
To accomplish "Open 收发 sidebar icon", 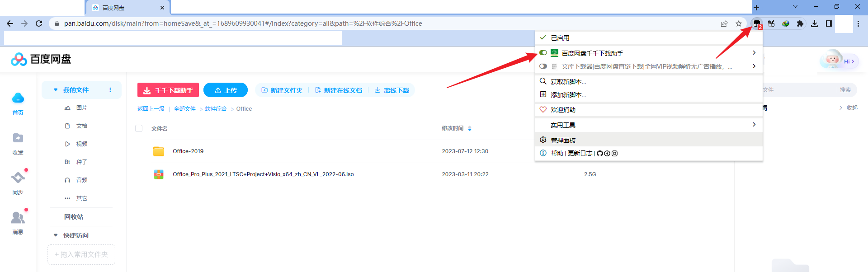I will coord(18,138).
